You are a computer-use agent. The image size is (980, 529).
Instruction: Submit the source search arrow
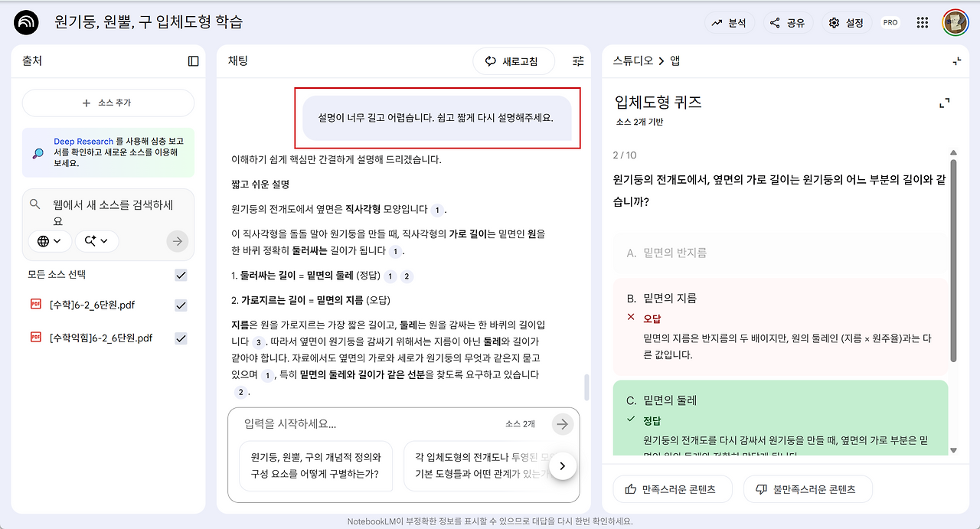click(178, 241)
